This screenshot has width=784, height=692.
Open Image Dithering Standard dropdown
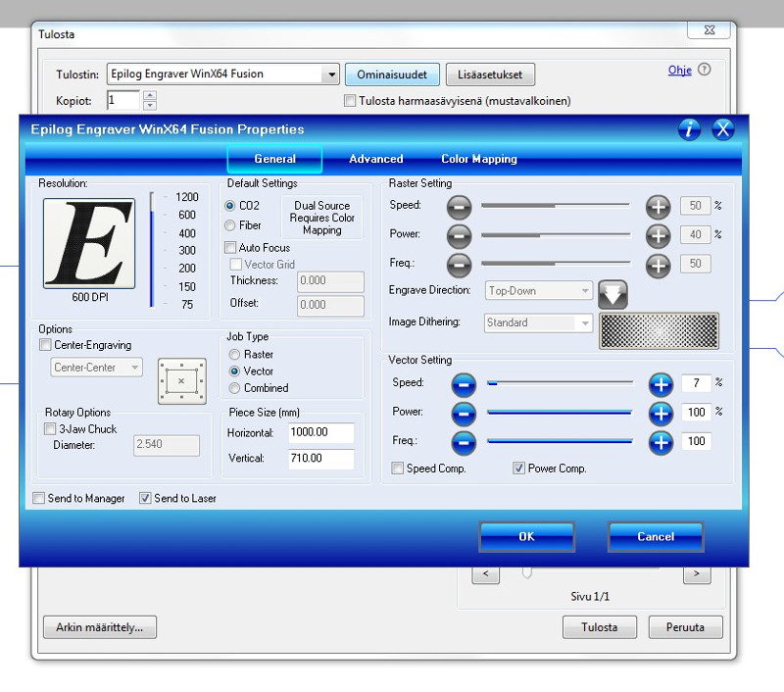pyautogui.click(x=538, y=323)
